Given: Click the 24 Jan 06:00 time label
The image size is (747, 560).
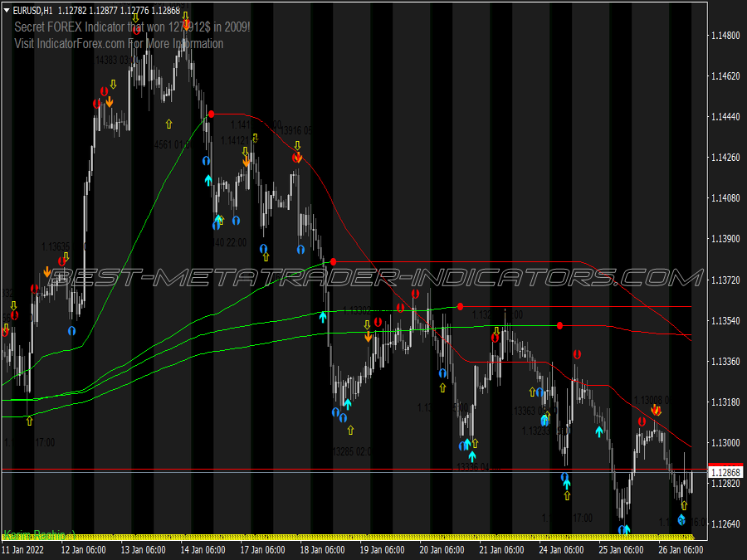Looking at the screenshot, I should [562, 550].
